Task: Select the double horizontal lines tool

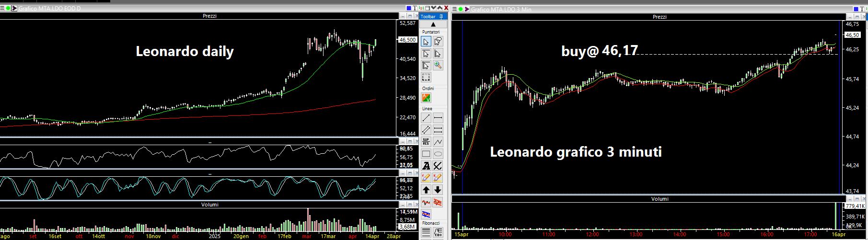Action: click(438, 130)
